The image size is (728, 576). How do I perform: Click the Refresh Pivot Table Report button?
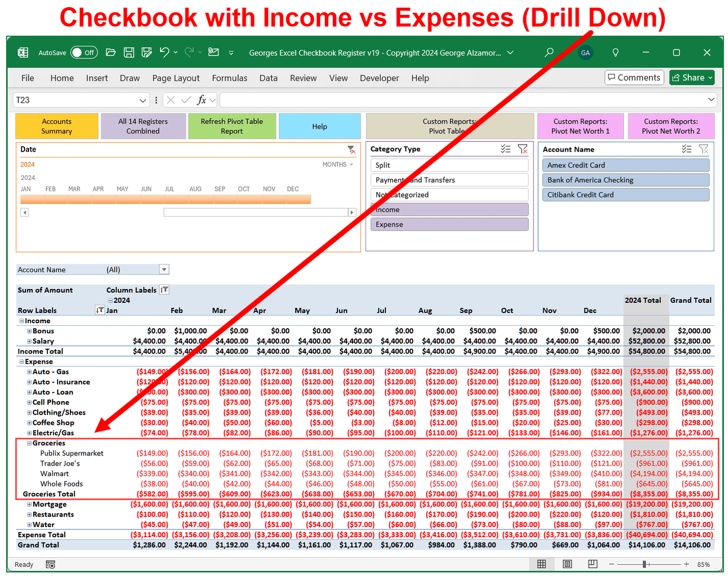point(232,126)
